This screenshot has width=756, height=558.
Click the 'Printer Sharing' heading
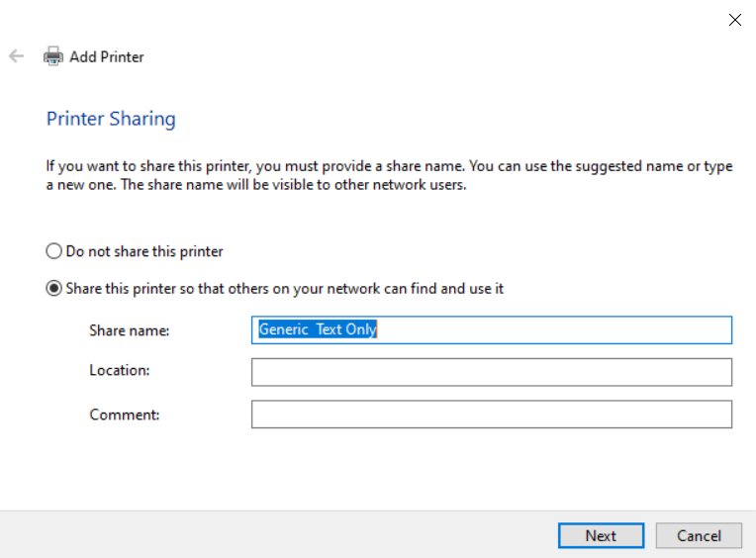(x=111, y=119)
